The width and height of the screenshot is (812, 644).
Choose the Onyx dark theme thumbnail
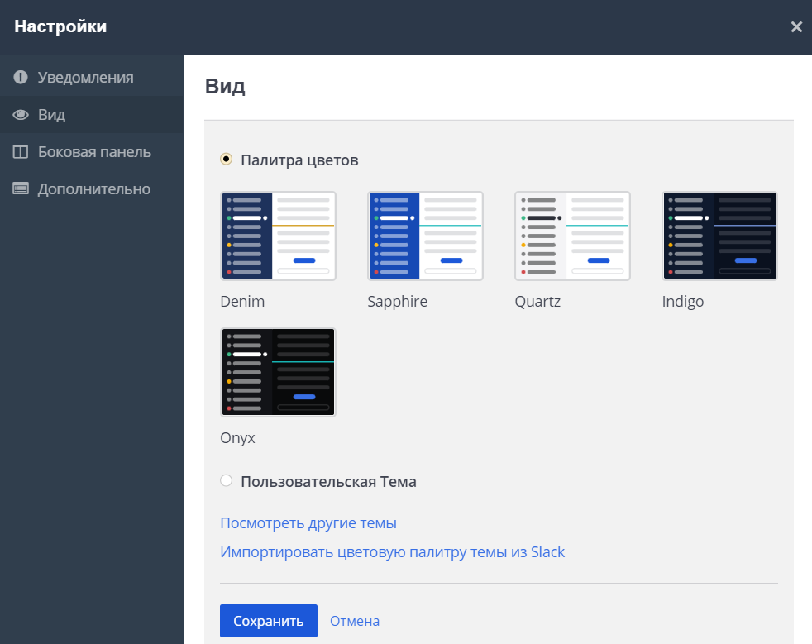tap(278, 372)
